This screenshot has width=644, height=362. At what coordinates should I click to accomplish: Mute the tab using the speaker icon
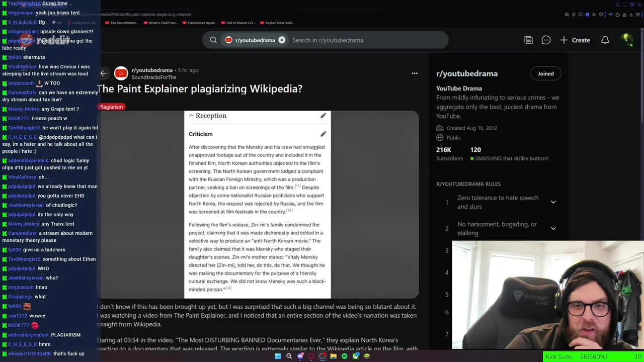pyautogui.click(x=611, y=15)
